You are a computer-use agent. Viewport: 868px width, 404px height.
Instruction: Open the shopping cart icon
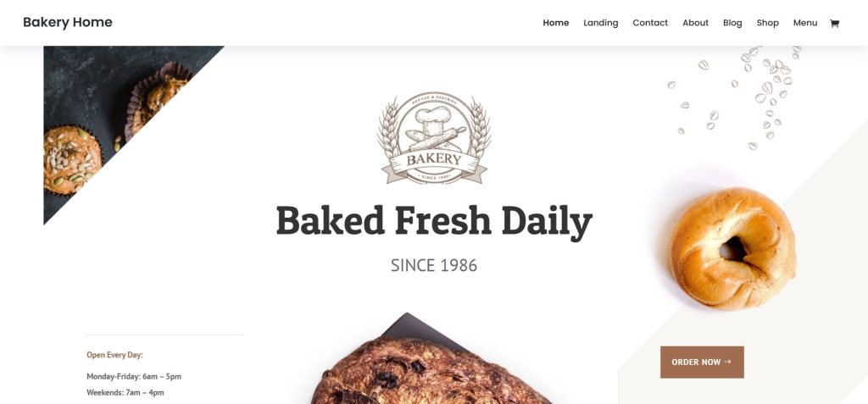click(834, 23)
